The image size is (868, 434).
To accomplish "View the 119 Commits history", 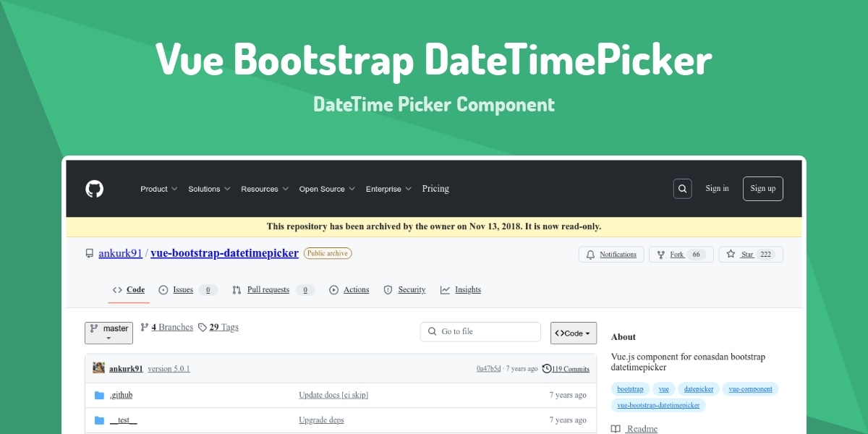I will 566,369.
